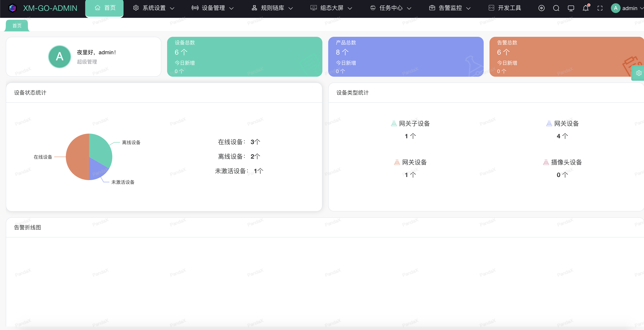The image size is (644, 330).
Task: Click the notification bell icon
Action: 586,8
